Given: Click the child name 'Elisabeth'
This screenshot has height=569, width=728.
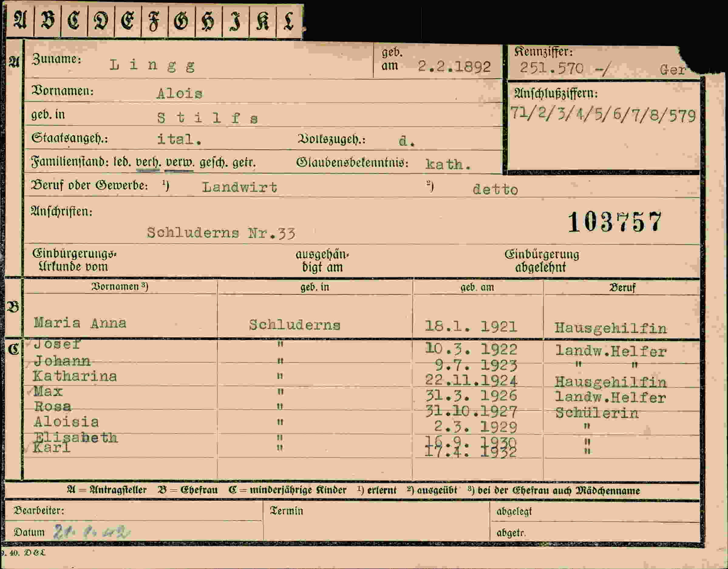Looking at the screenshot, I should point(76,437).
